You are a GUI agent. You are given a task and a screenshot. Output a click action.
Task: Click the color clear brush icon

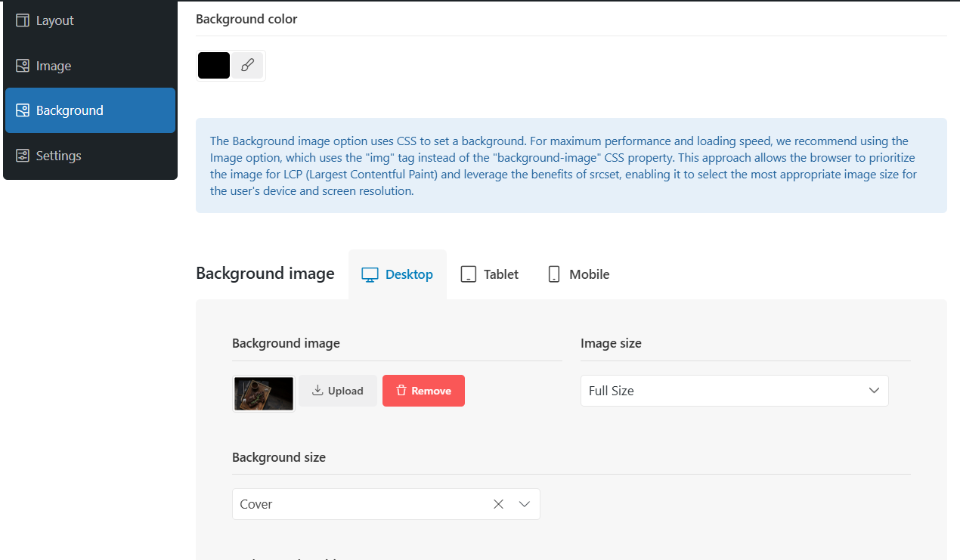247,66
